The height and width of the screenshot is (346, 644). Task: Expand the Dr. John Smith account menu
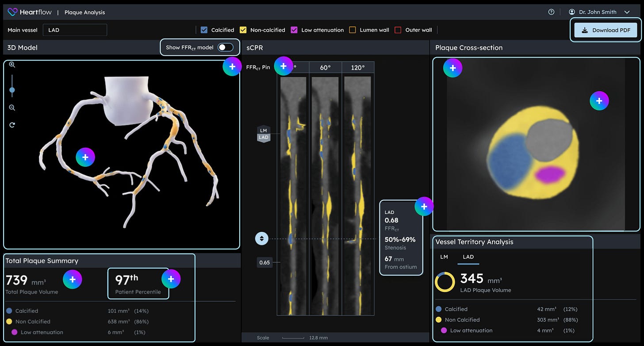click(627, 12)
